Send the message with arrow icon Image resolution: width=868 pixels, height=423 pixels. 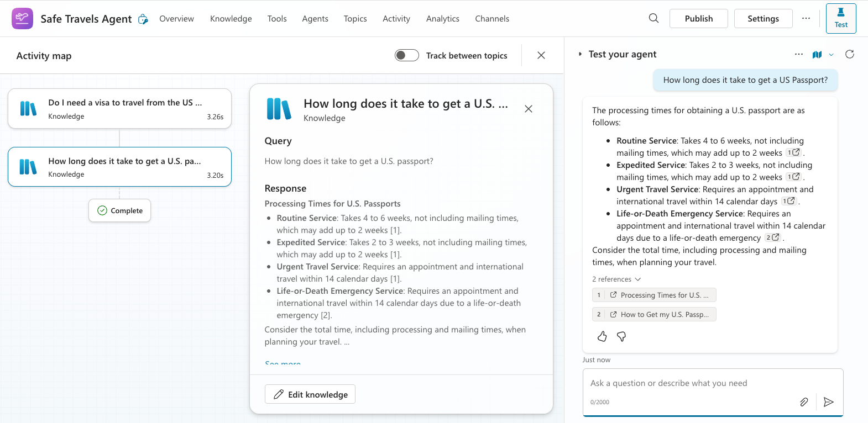coord(828,402)
